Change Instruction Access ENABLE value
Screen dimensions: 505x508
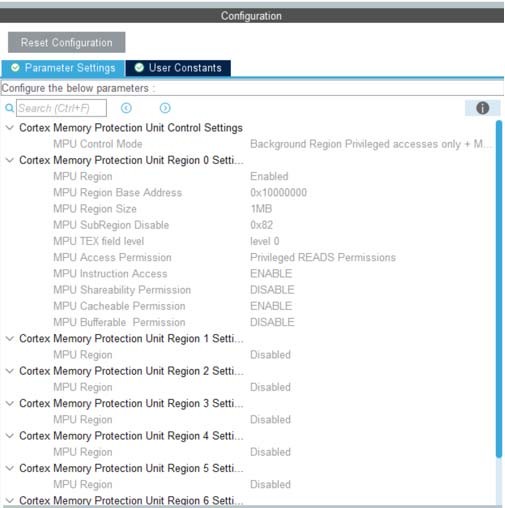[x=271, y=273]
